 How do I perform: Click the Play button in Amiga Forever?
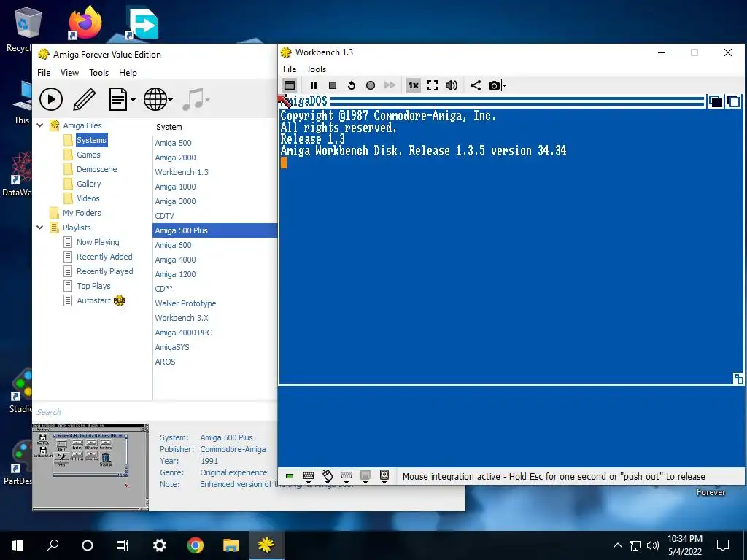(x=51, y=99)
